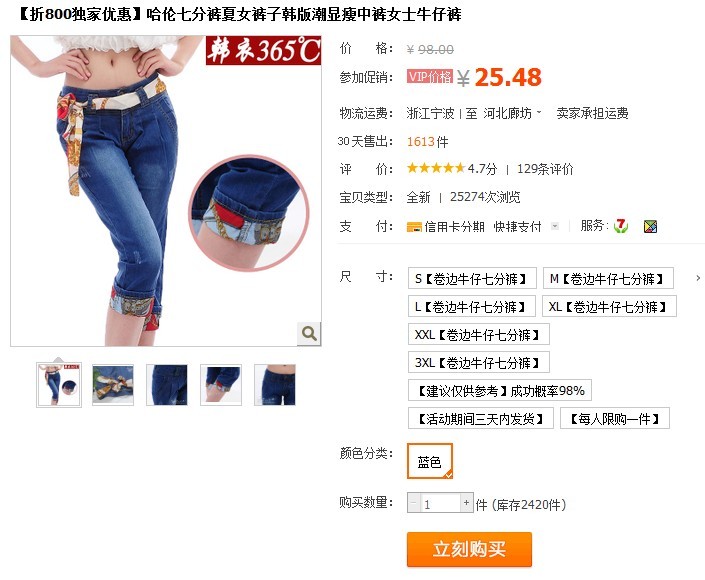This screenshot has height=580, width=705.
Task: Choose the 蓝色 color option
Action: coord(430,461)
